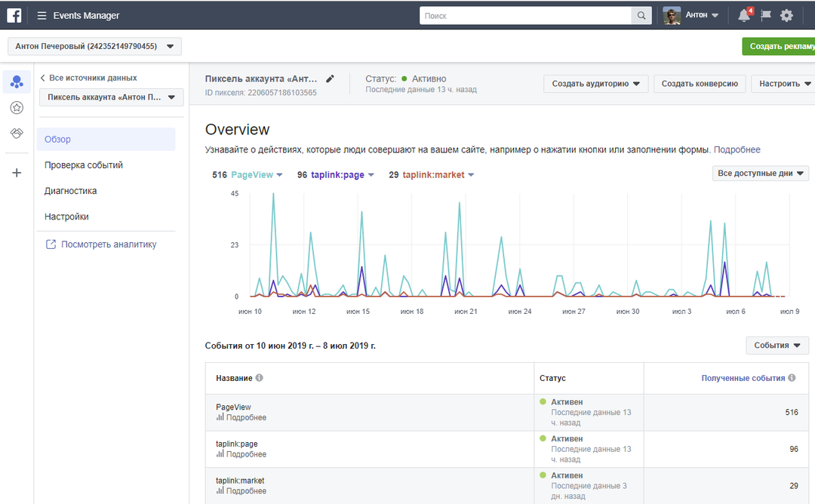Open the Создать аудиторию dropdown
The width and height of the screenshot is (815, 504).
click(595, 84)
